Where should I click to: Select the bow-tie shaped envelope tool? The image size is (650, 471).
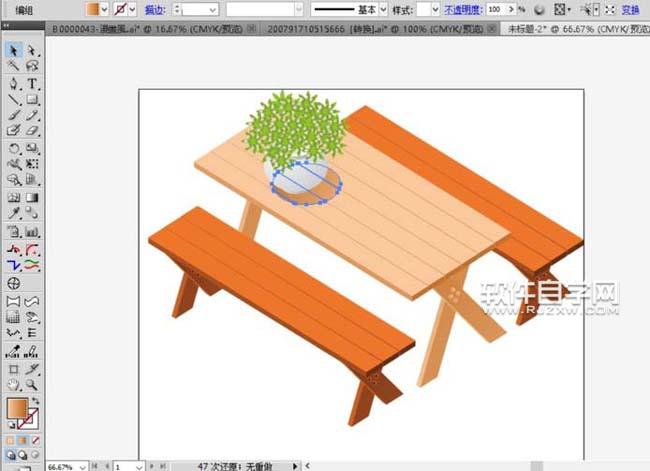14,301
